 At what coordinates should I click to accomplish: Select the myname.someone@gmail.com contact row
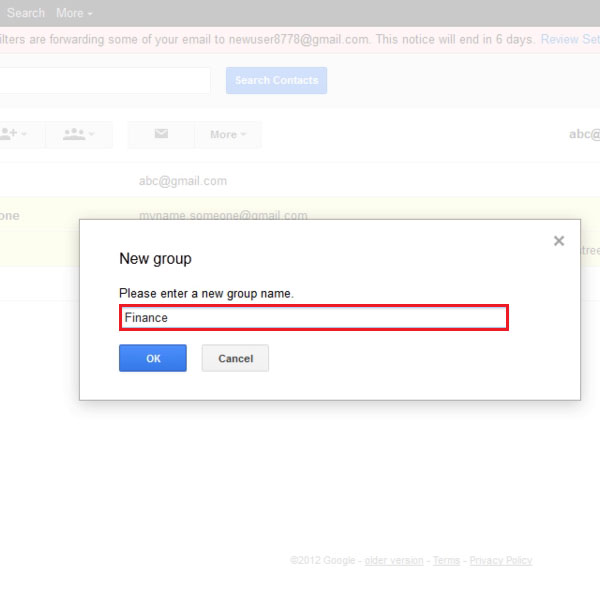click(300, 215)
